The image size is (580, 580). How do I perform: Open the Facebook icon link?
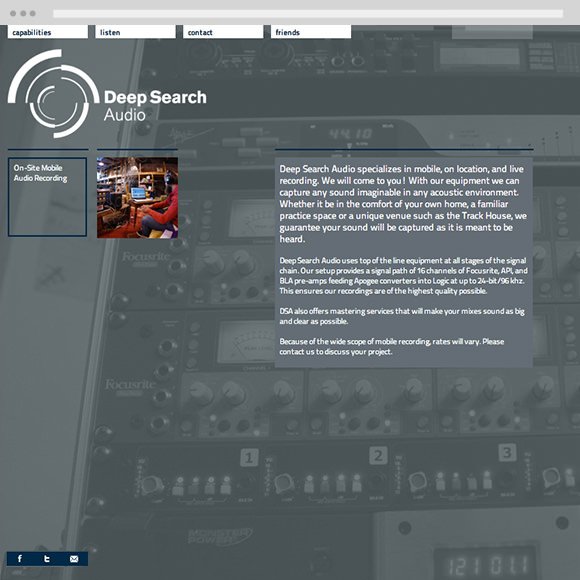pos(20,559)
